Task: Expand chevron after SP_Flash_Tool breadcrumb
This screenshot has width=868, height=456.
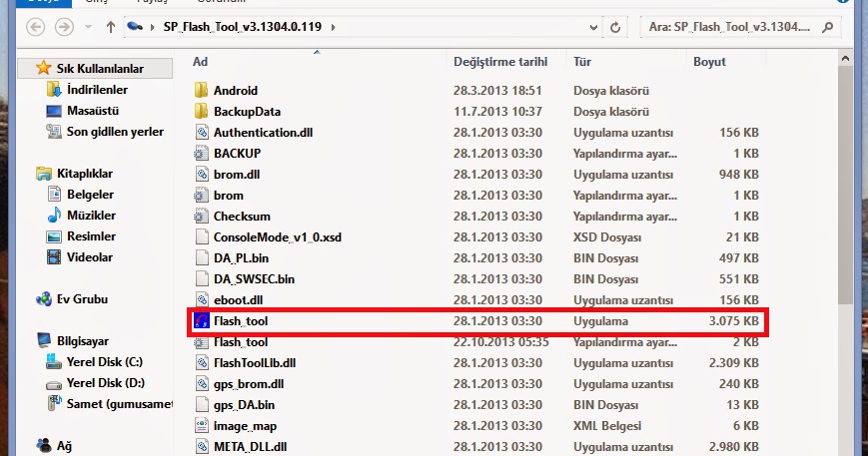Action: (333, 27)
